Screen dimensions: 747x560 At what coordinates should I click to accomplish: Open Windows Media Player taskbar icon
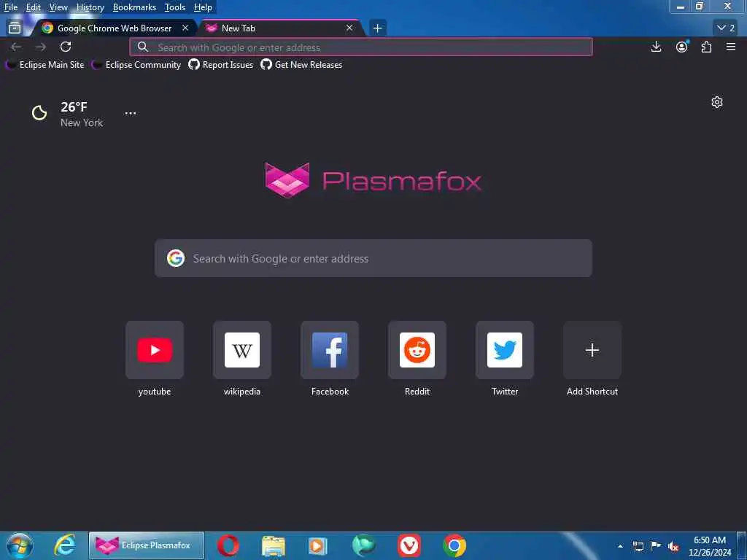tap(318, 545)
